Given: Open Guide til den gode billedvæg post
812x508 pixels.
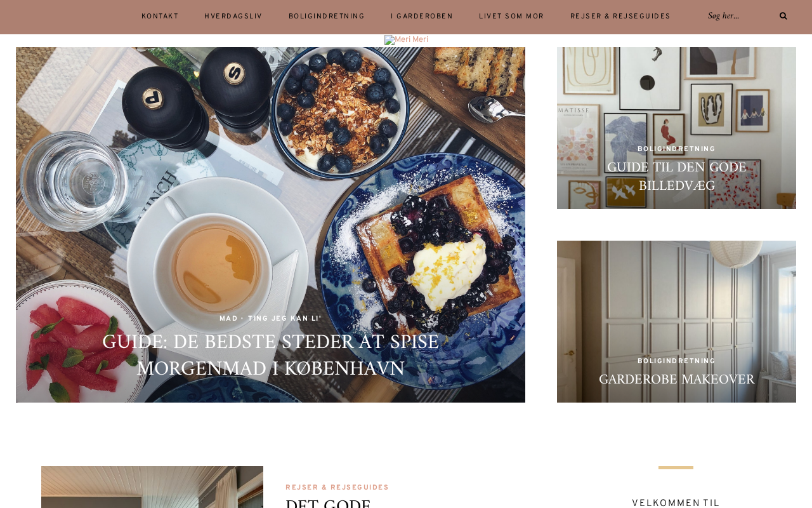Looking at the screenshot, I should coord(676,177).
